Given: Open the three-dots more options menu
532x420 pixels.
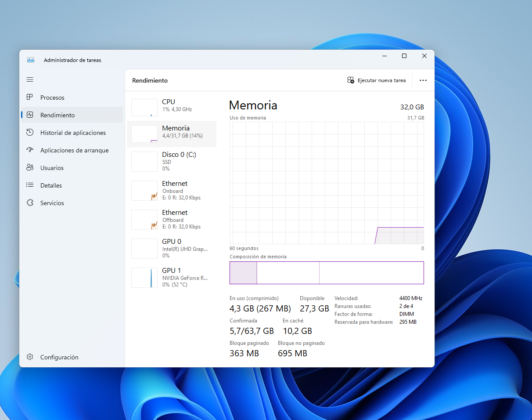Looking at the screenshot, I should point(423,80).
